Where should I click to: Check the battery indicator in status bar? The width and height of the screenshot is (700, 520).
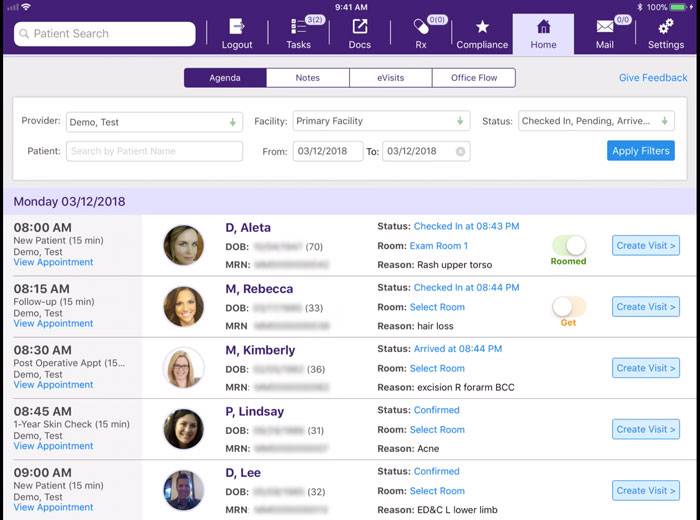pyautogui.click(x=678, y=7)
